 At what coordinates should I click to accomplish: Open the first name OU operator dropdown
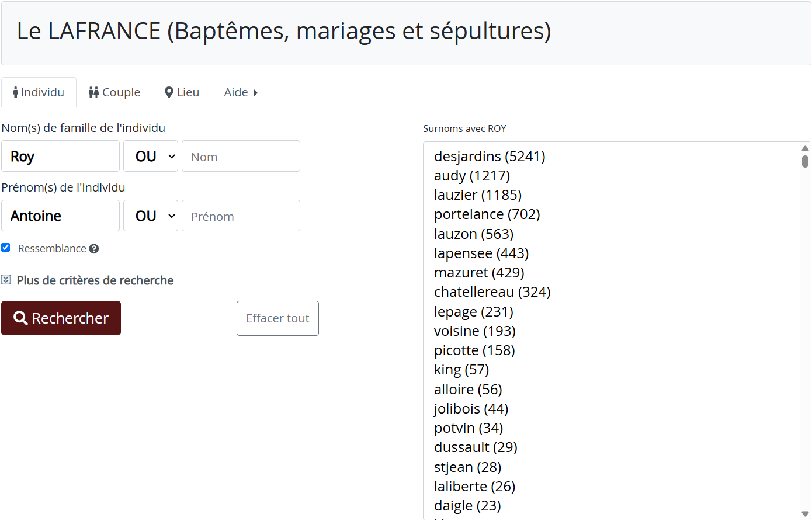[151, 216]
